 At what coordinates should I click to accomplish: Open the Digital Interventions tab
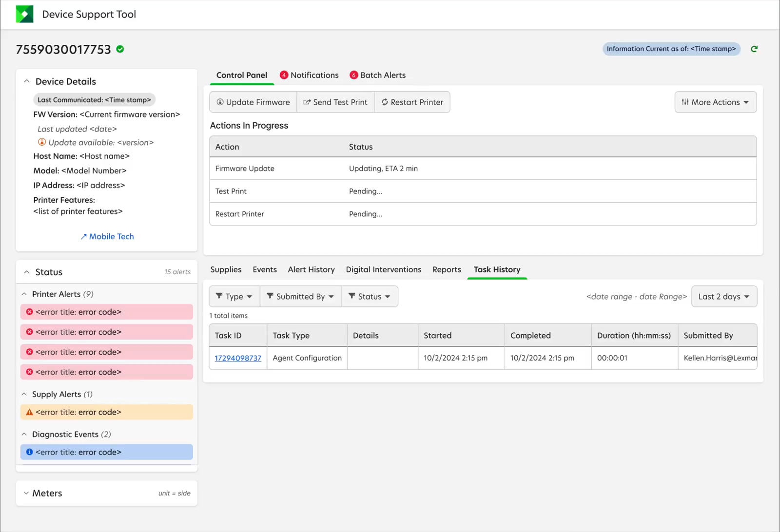pyautogui.click(x=384, y=269)
